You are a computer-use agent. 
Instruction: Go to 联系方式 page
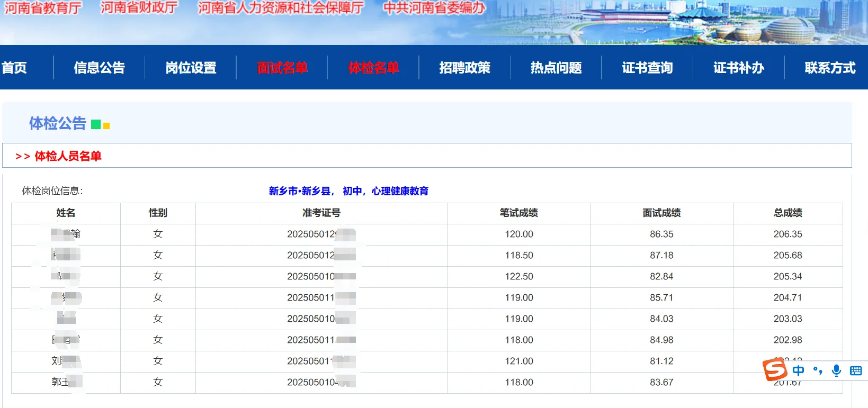click(x=830, y=68)
